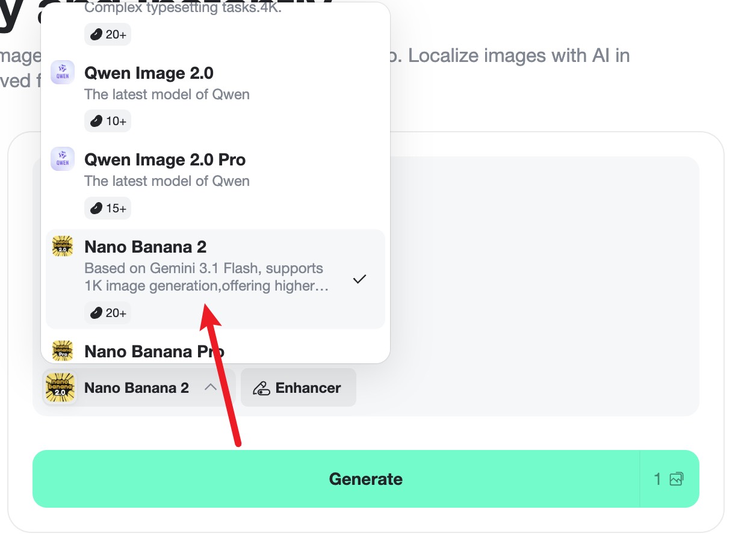This screenshot has height=539, width=756.
Task: Click the Enhancer button
Action: (x=299, y=387)
